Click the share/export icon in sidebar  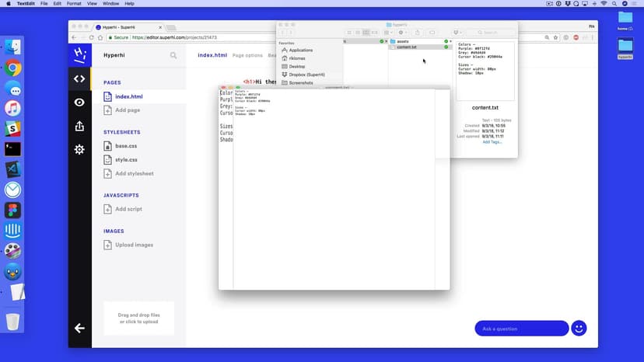[79, 126]
